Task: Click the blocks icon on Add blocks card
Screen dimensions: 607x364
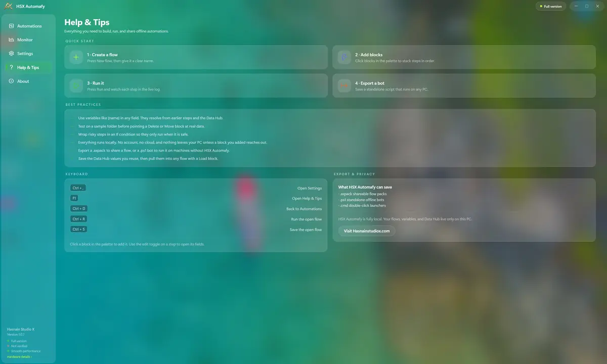Action: coord(344,57)
